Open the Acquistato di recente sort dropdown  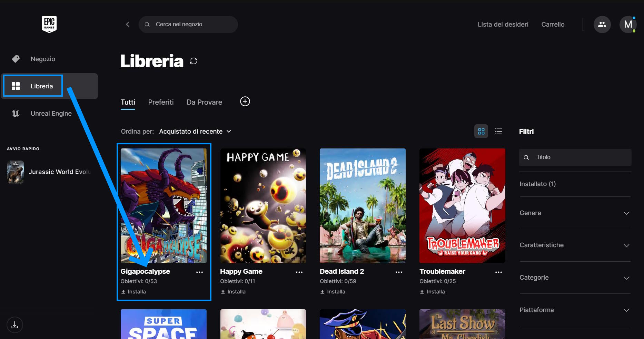[195, 132]
